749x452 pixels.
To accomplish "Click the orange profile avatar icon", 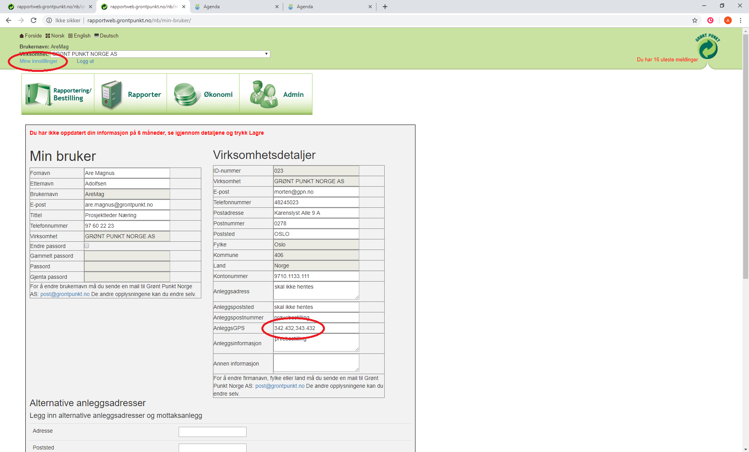I will [728, 21].
